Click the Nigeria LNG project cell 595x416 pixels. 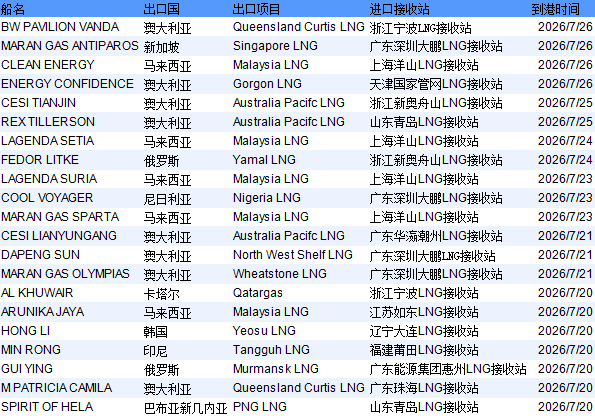coord(267,198)
